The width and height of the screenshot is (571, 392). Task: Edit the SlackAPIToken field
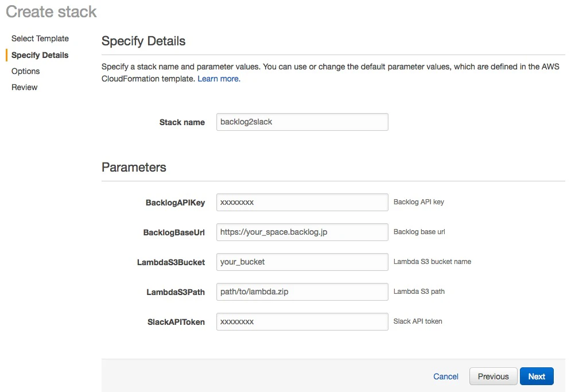302,321
